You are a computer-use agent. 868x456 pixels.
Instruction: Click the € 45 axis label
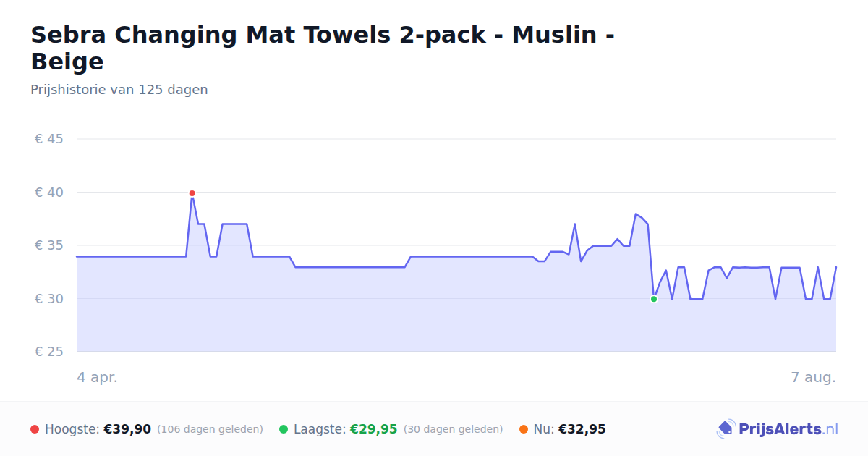pos(49,139)
